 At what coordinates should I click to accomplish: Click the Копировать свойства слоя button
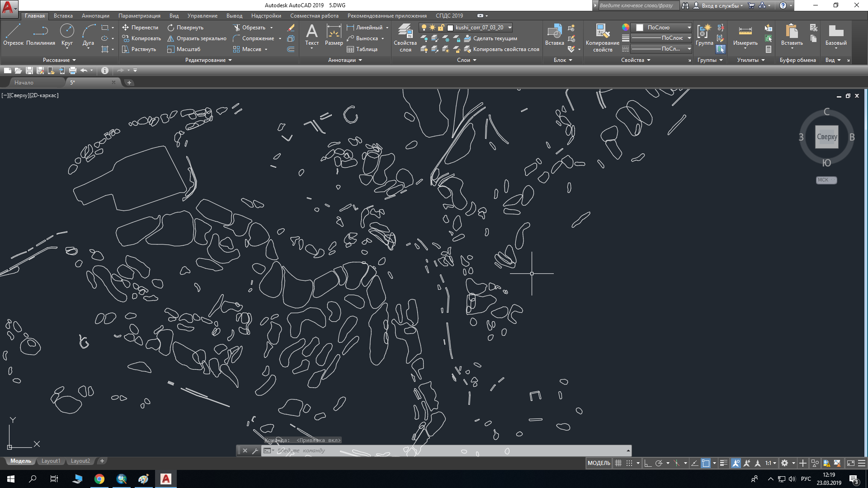pos(506,49)
